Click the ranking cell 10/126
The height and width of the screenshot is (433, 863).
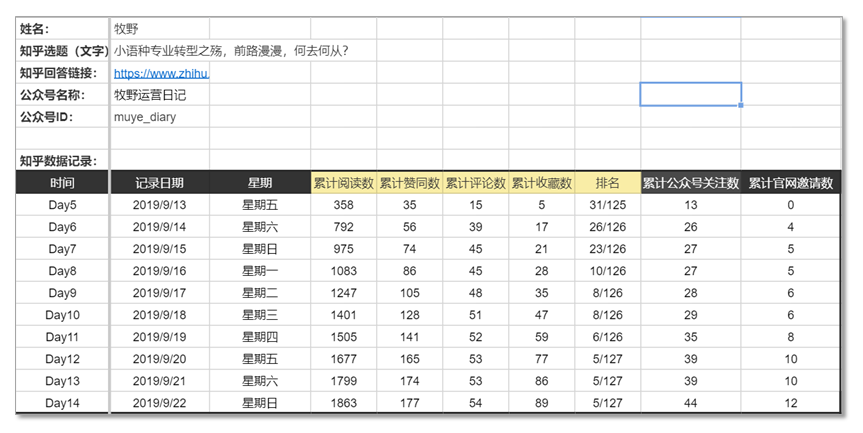pos(608,271)
